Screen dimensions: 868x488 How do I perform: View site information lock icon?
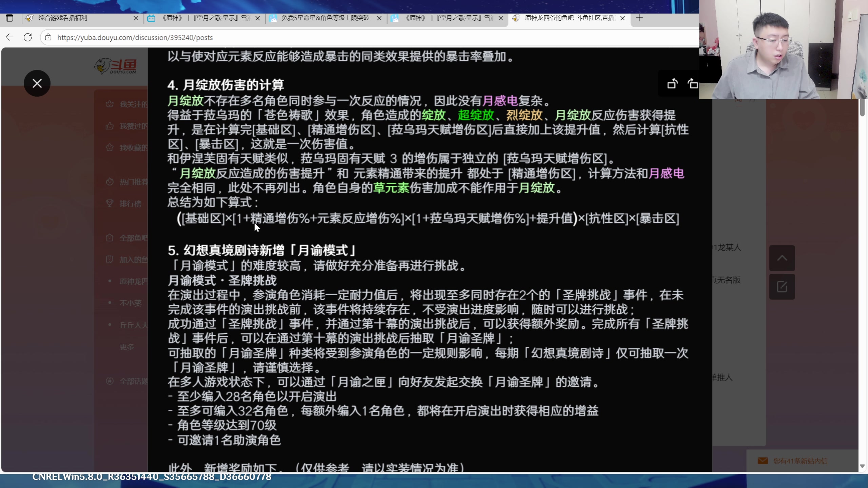point(48,37)
